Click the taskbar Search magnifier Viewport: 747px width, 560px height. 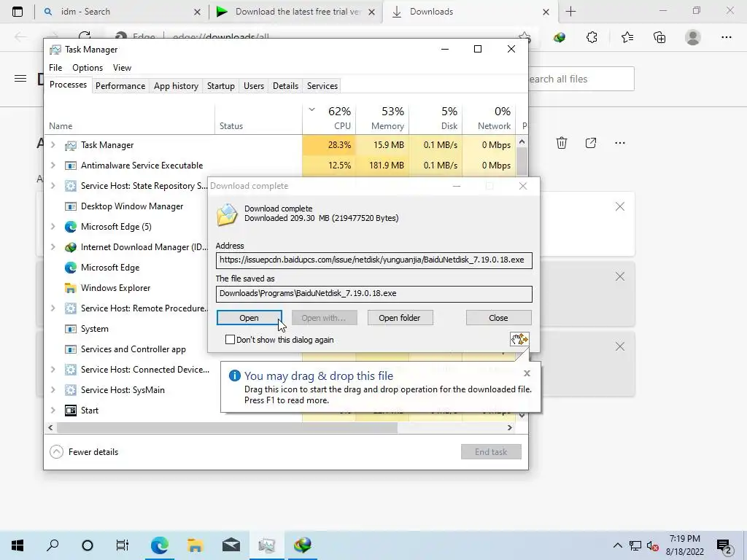53,545
